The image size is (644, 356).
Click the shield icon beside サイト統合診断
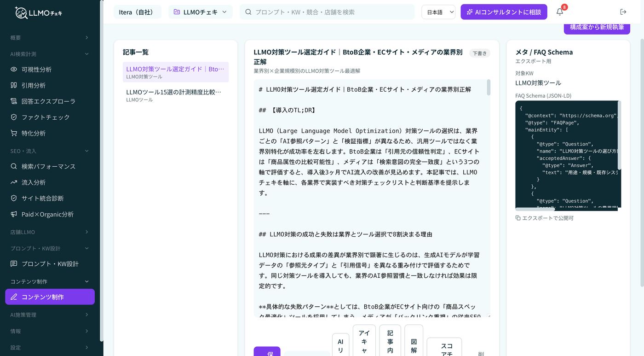pyautogui.click(x=14, y=198)
